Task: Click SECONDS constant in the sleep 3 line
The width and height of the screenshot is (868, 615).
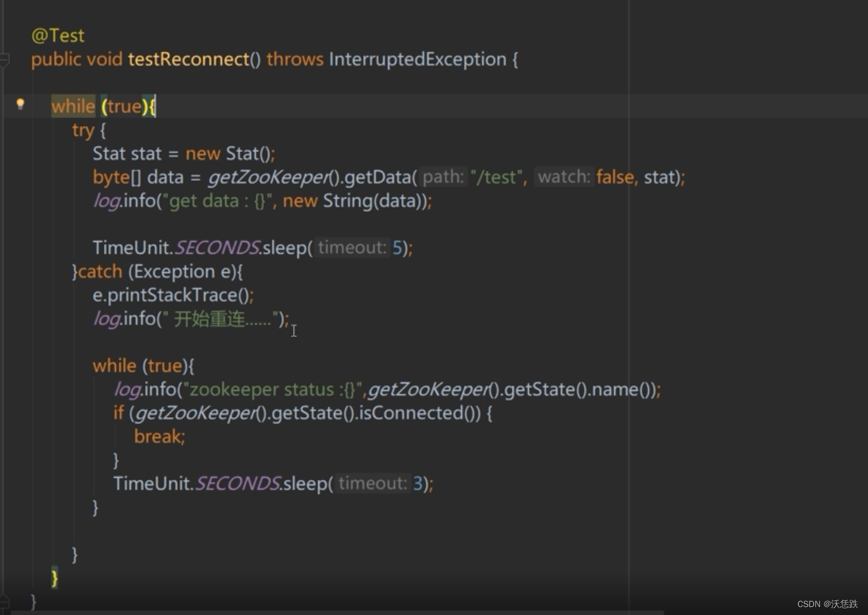Action: 237,484
